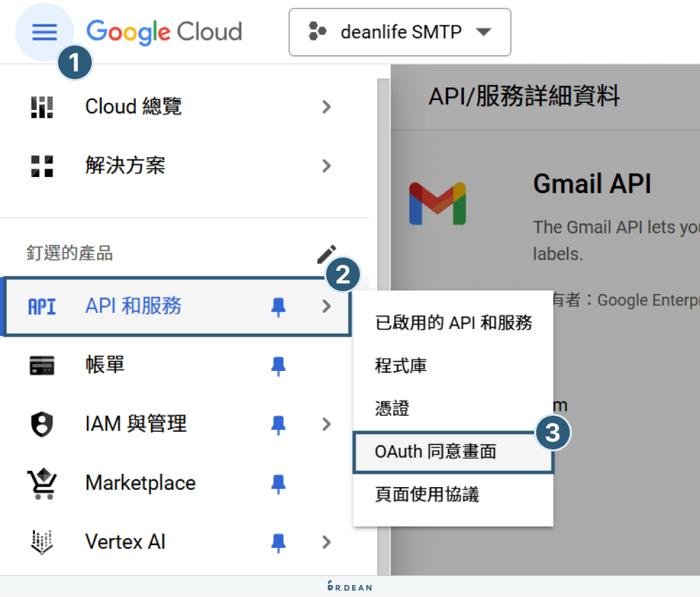The height and width of the screenshot is (597, 700).
Task: Click the Vertex AI icon
Action: coord(43,542)
